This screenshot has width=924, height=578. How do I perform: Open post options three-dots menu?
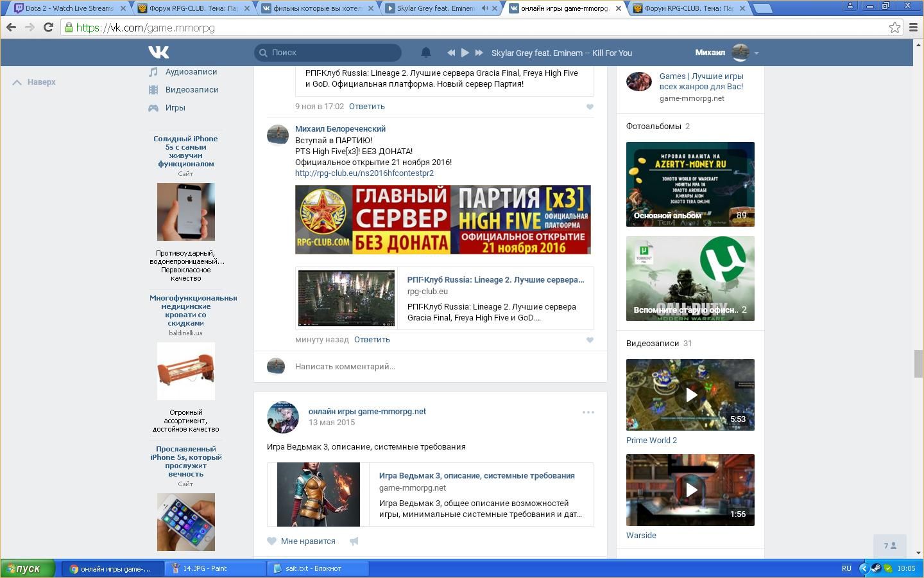point(588,412)
